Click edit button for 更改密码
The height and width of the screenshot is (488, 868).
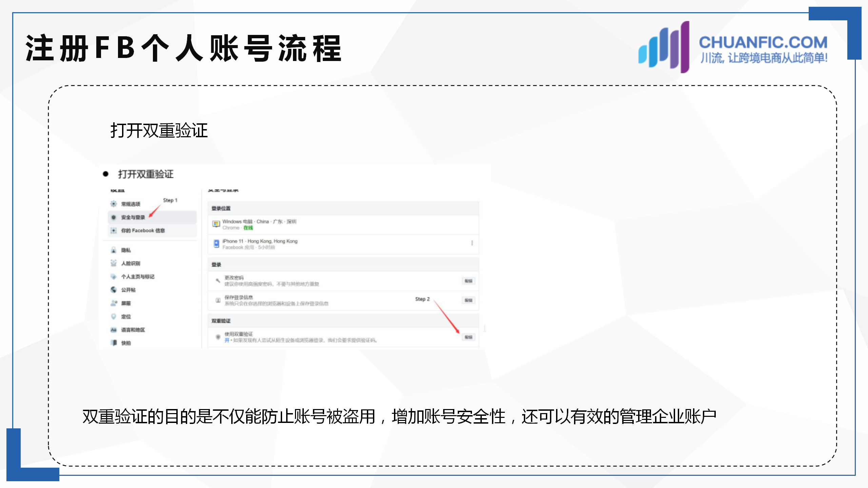[x=469, y=281]
